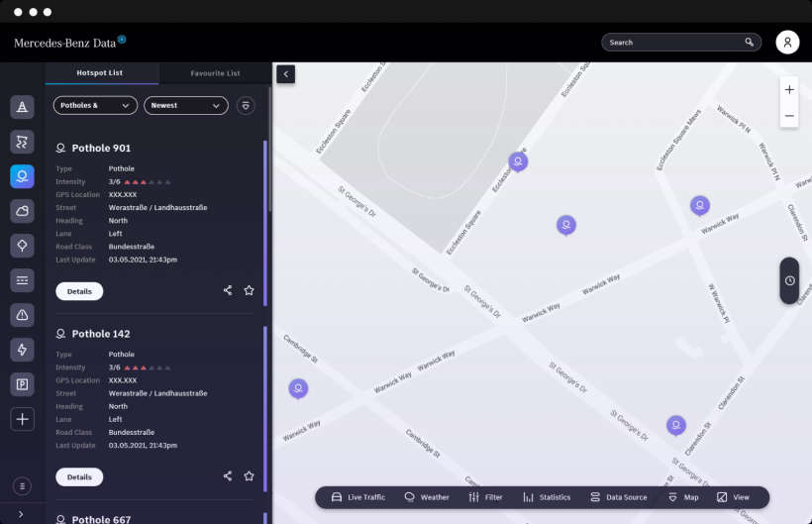Open the warning triangle sidebar icon
This screenshot has height=524, width=812.
22,315
